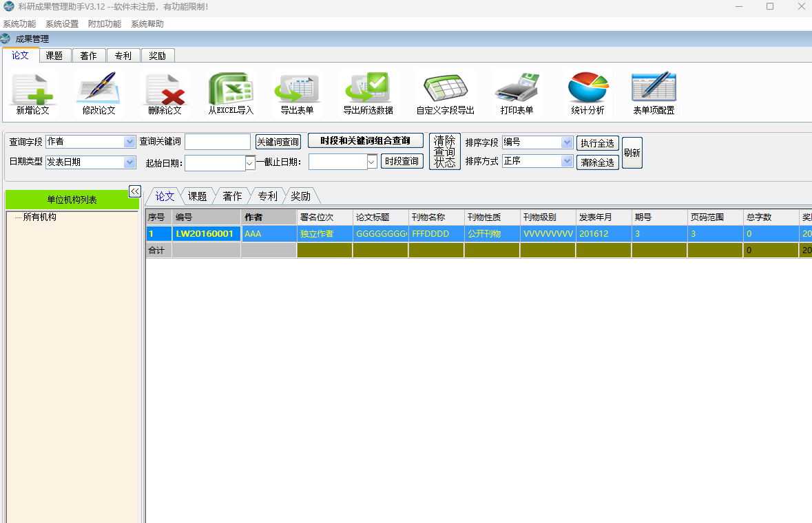The width and height of the screenshot is (812, 523).
Task: Click the 刷新 refresh button
Action: click(x=632, y=153)
